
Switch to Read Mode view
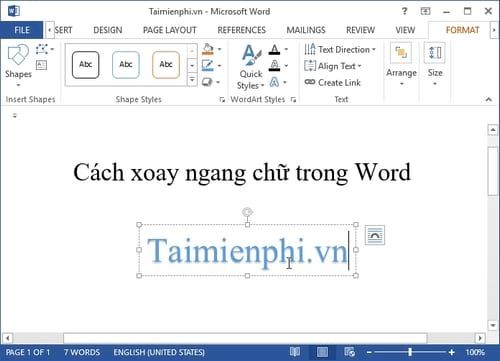point(295,352)
